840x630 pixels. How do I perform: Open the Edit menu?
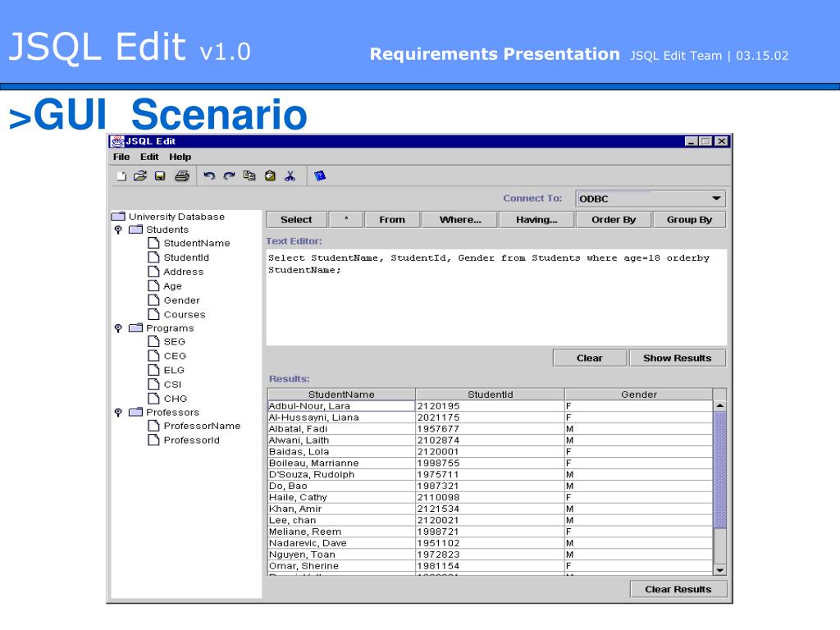tap(149, 157)
